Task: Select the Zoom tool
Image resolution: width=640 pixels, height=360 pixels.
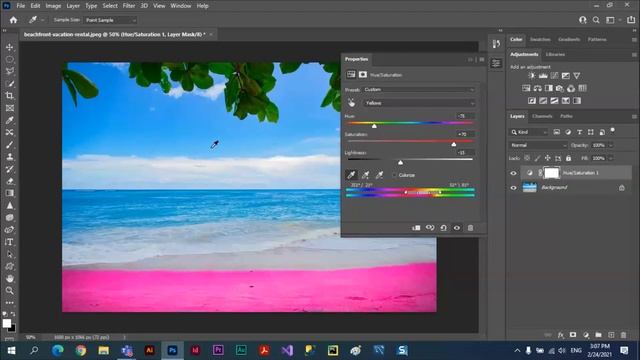Action: (9, 291)
